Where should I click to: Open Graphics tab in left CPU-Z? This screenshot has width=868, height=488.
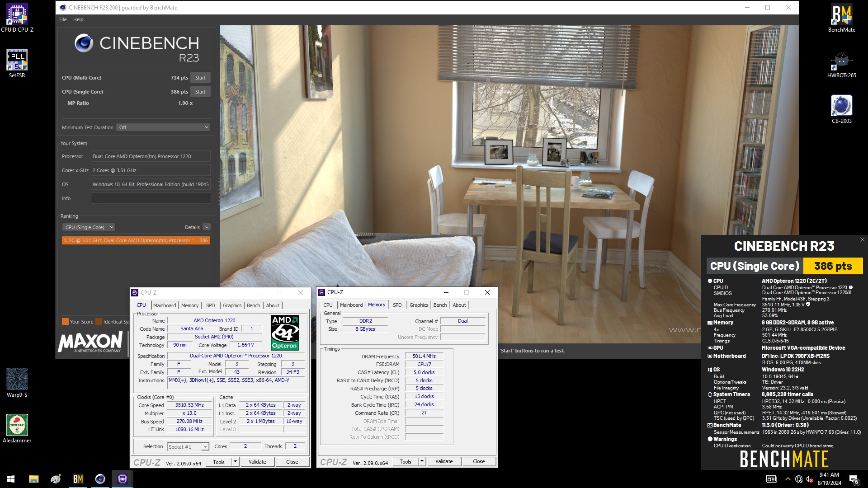pos(232,305)
